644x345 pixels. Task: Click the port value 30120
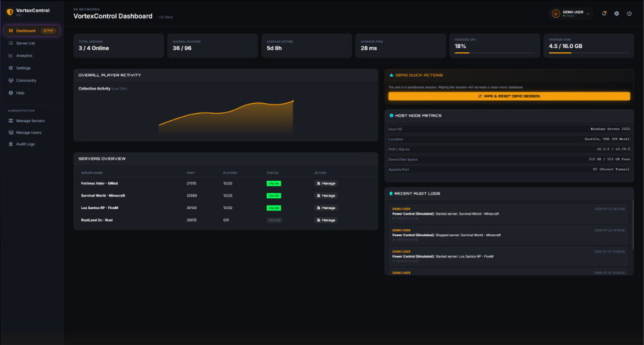(192, 208)
